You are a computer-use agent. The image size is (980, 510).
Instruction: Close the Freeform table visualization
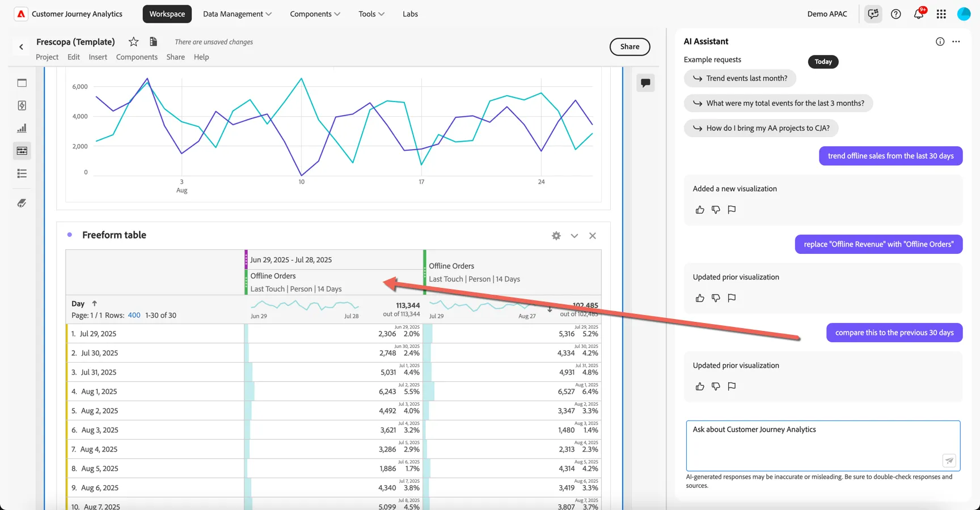(592, 236)
